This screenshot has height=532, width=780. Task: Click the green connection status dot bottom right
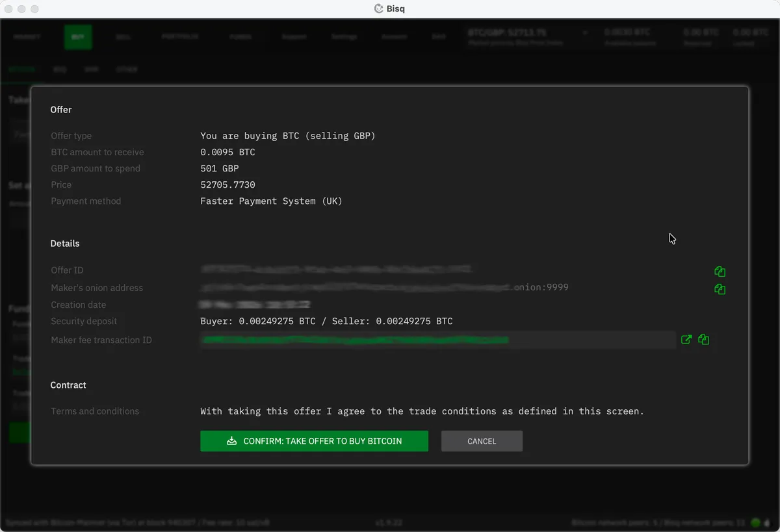tap(755, 522)
